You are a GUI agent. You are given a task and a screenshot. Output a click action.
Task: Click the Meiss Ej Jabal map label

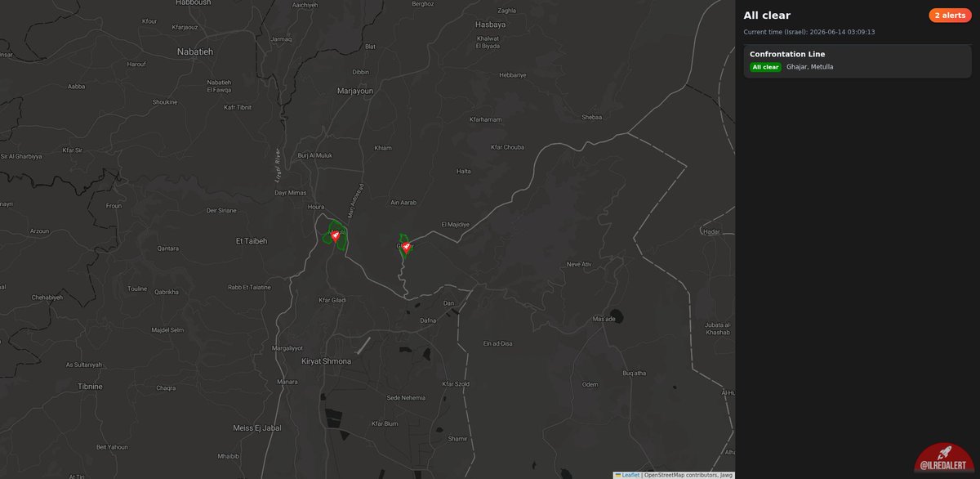[256, 428]
